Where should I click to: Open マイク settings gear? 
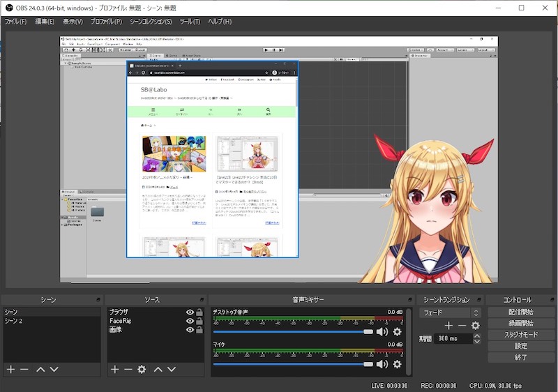coord(397,364)
